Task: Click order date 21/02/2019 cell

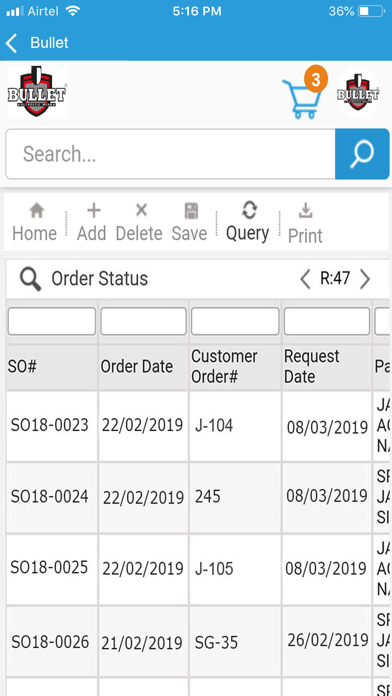Action: (x=142, y=643)
